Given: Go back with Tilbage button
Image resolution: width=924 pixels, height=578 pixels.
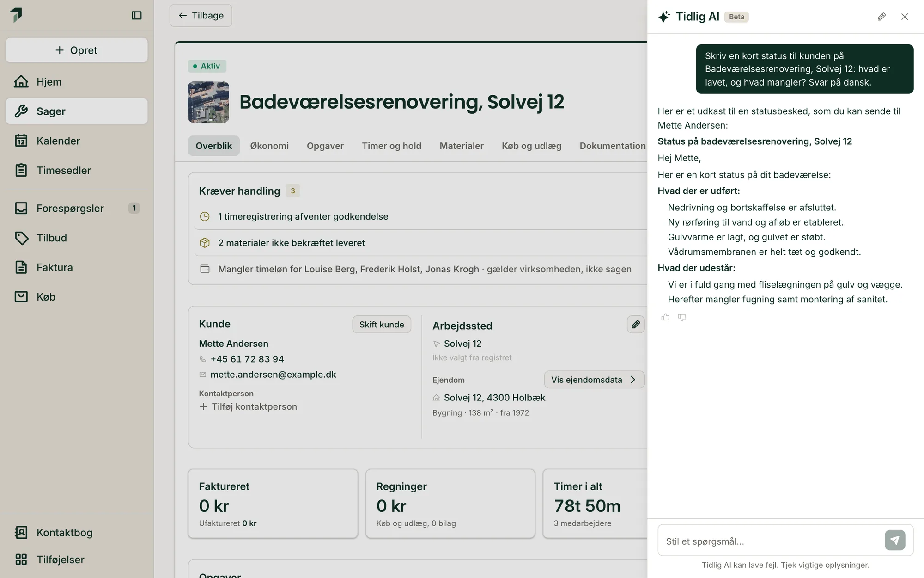Looking at the screenshot, I should 201,16.
